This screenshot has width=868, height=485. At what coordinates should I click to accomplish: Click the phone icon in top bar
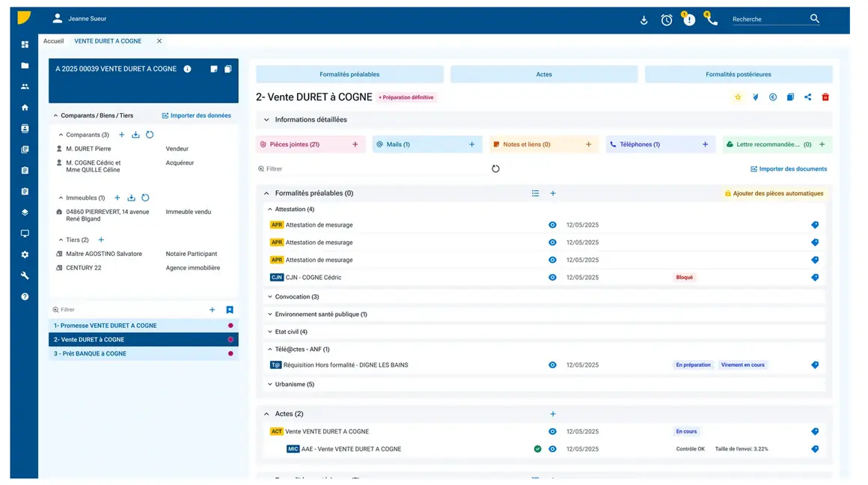711,20
